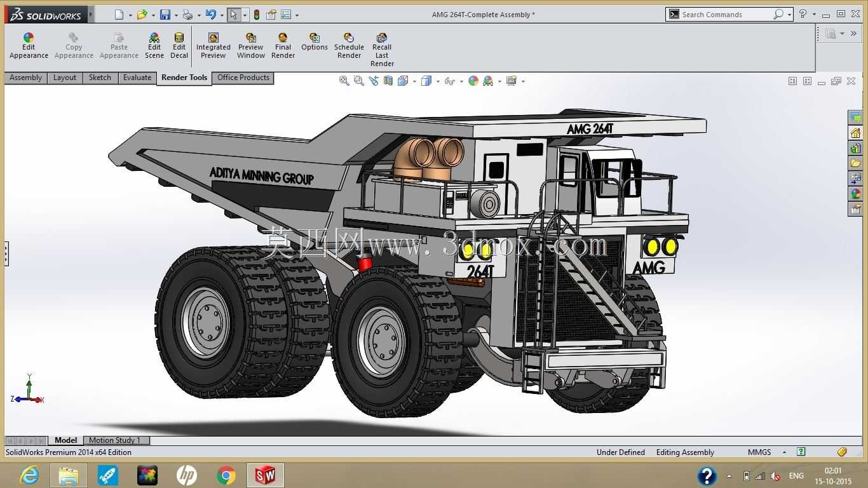Screen dimensions: 868x488
Task: Select Zoom to Fit in view toolbar
Action: click(344, 81)
